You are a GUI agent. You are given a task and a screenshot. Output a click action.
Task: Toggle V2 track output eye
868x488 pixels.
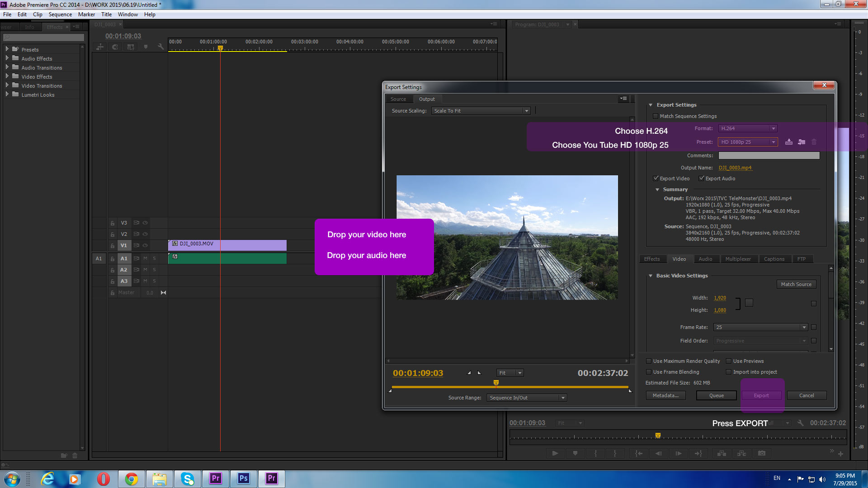click(x=146, y=234)
